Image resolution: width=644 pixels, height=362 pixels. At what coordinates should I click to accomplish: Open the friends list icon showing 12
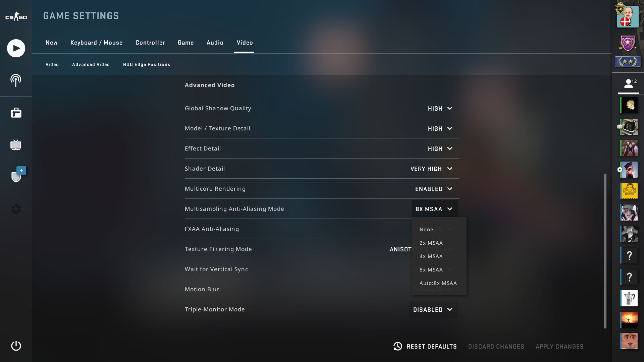coord(629,83)
